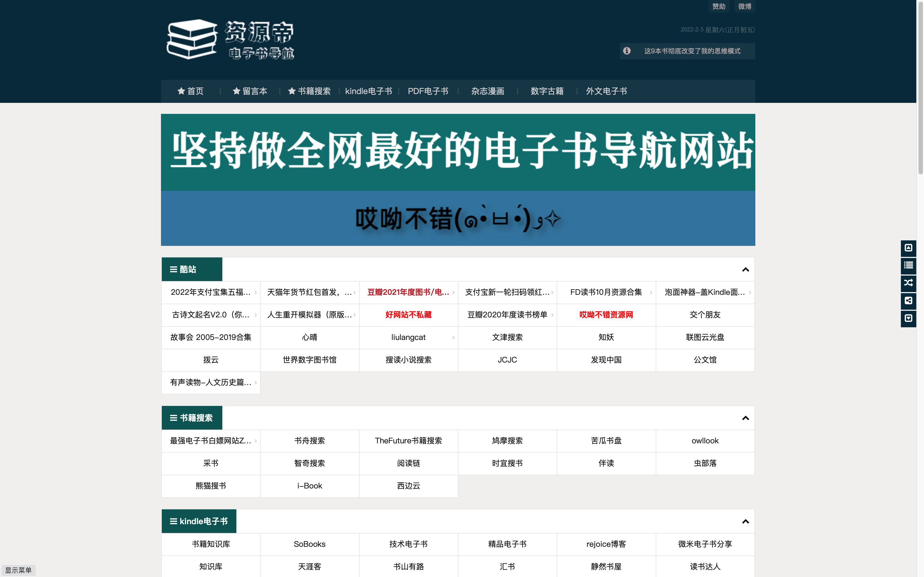Open 搜读小说搜索 link
Image resolution: width=924 pixels, height=577 pixels.
[x=408, y=360]
